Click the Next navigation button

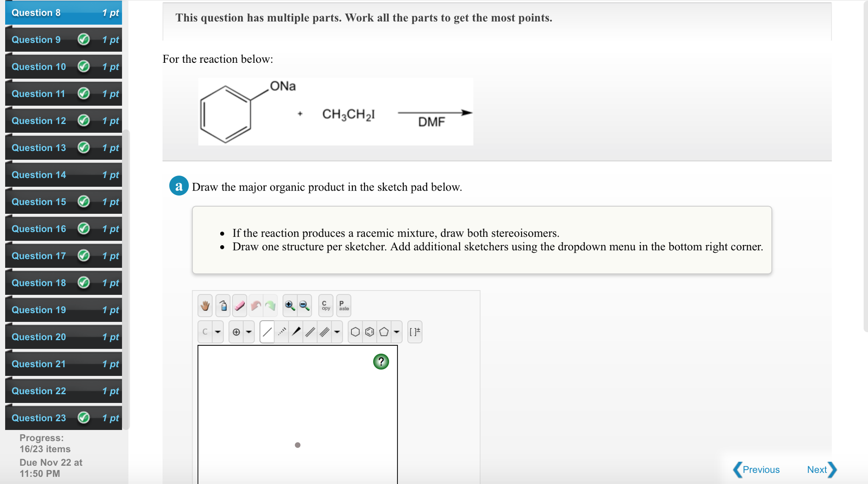click(817, 470)
